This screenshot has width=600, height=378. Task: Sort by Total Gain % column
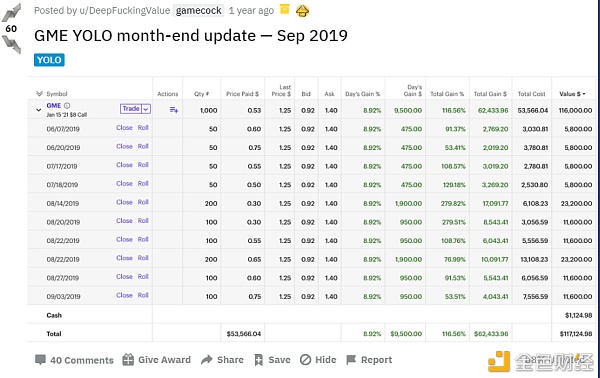447,94
